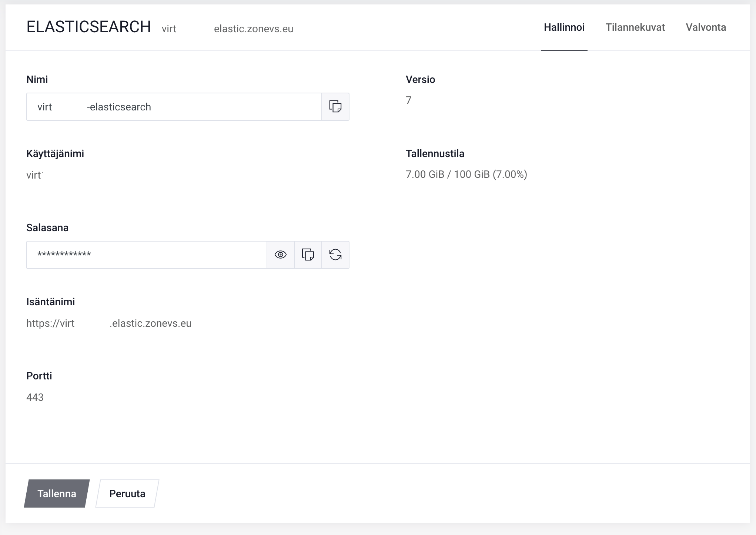Image resolution: width=756 pixels, height=535 pixels.
Task: Click the ELASTICSEARCH page heading
Action: (88, 27)
